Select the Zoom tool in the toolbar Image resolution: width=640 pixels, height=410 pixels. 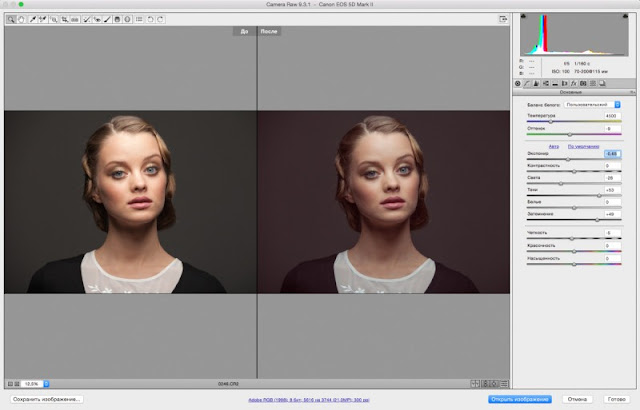(x=11, y=19)
